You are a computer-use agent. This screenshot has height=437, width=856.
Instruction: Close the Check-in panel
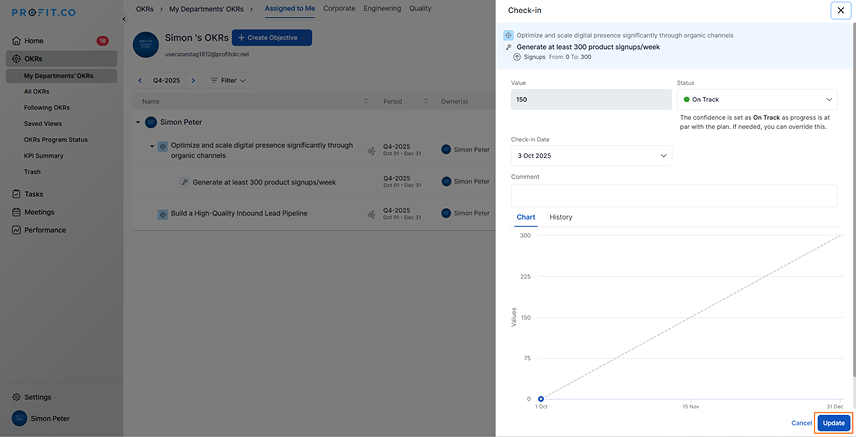[841, 10]
